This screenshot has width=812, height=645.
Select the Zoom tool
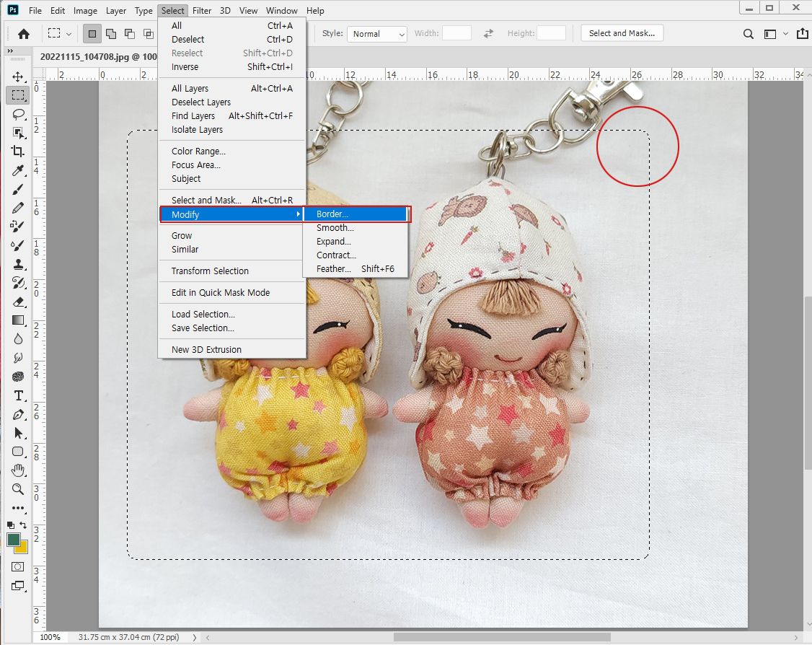pos(18,489)
